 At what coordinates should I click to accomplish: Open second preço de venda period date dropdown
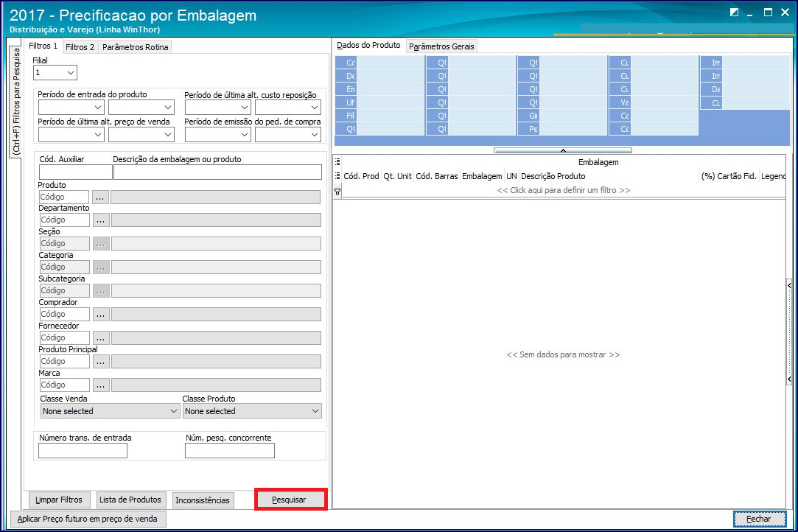pyautogui.click(x=168, y=134)
